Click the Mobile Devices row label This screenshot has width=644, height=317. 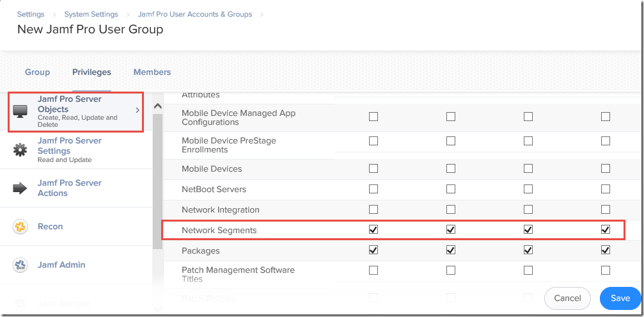point(212,169)
